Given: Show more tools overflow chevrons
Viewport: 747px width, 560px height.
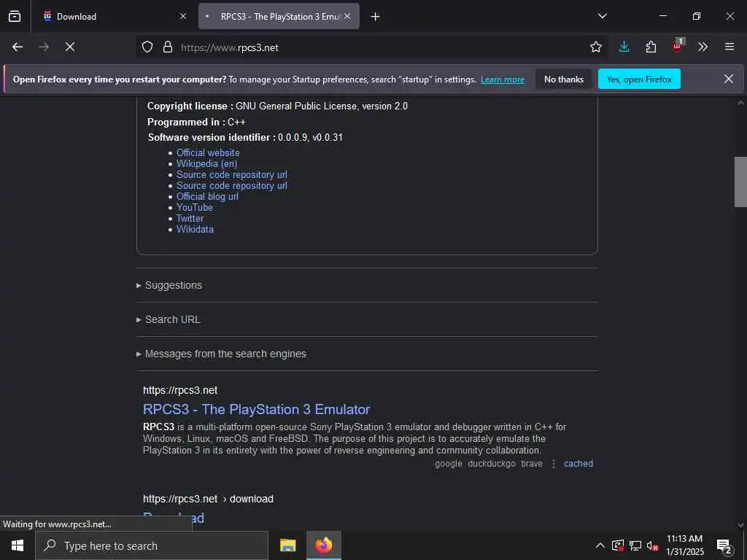Looking at the screenshot, I should (x=703, y=47).
